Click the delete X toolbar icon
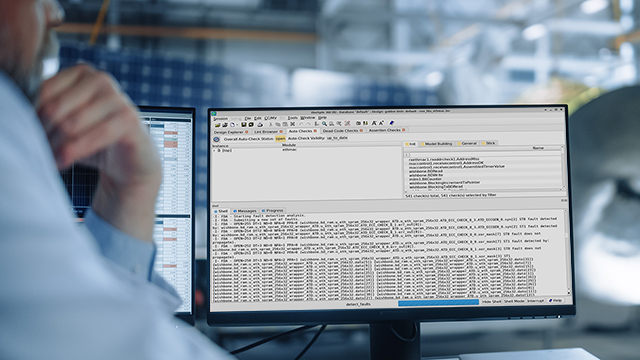 pos(293,124)
